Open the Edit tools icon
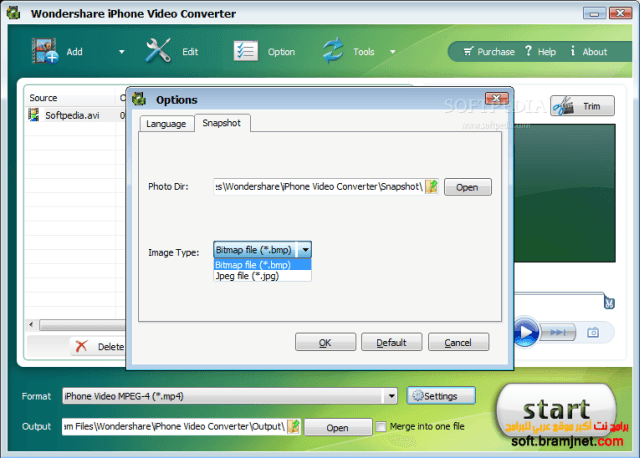 [158, 51]
